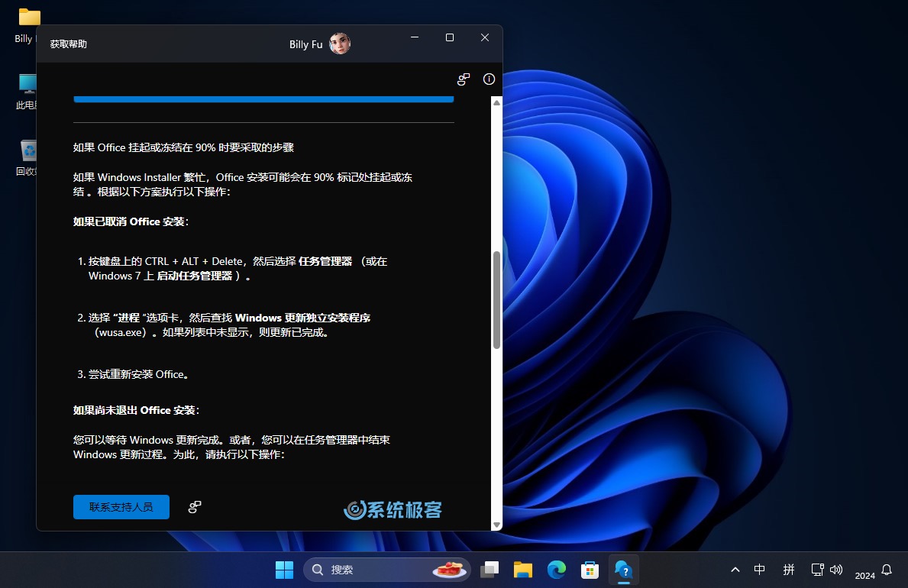Launch Microsoft Edge from the taskbar
Screen dimensions: 908x588
pyautogui.click(x=556, y=569)
